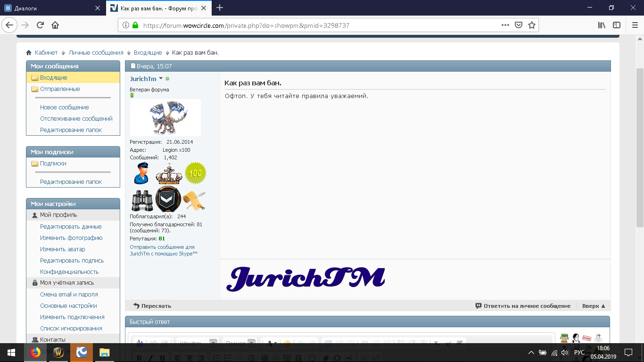Image resolution: width=644 pixels, height=362 pixels.
Task: Open the Firefox home page icon
Action: point(55,25)
